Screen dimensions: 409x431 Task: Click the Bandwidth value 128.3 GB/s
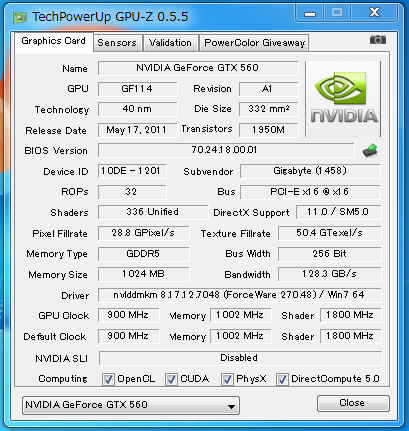click(329, 274)
